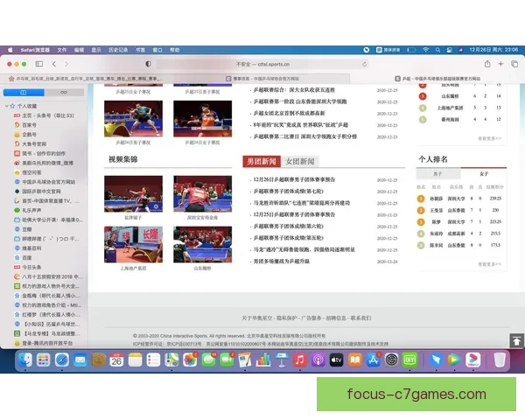This screenshot has height=420, width=525.
Task: Click the address bar showing cttsl.sports.cn
Action: [x=262, y=64]
